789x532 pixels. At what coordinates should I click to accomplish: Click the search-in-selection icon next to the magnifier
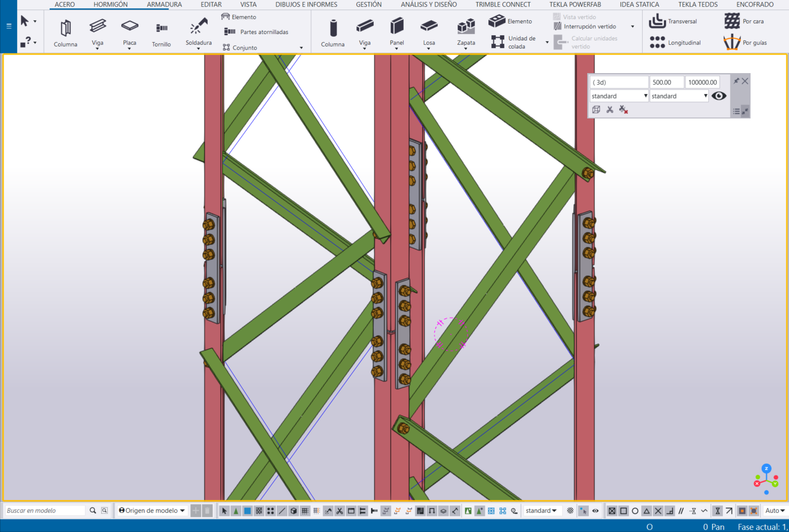pos(105,511)
